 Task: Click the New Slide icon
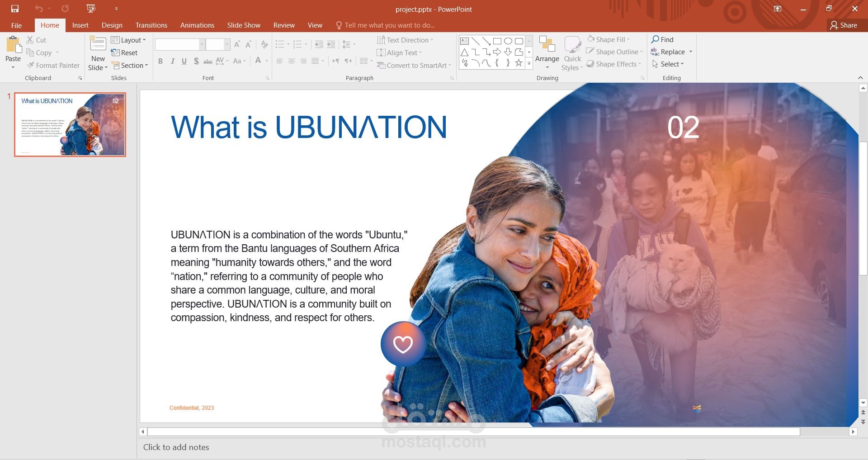98,44
